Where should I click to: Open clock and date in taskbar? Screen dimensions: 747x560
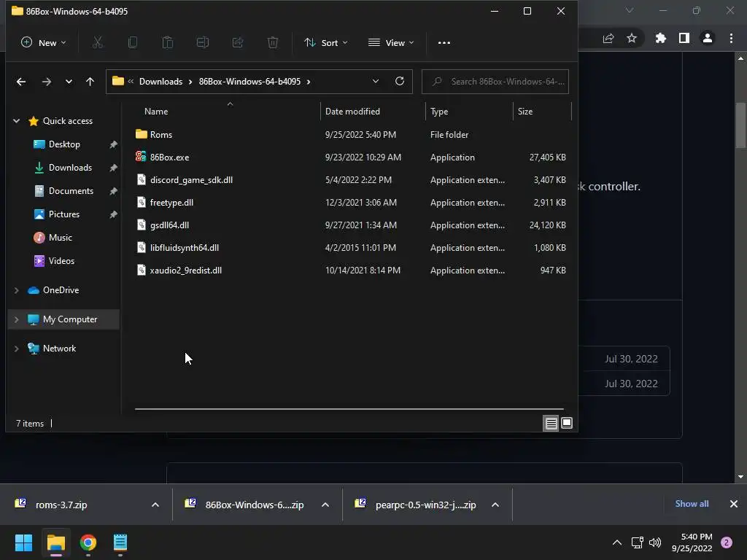692,542
